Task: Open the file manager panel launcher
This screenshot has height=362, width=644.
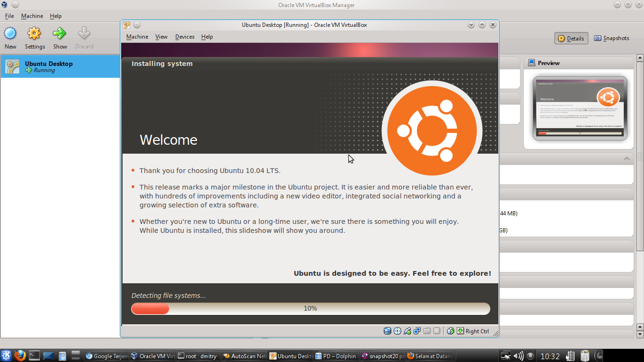Action: click(x=62, y=356)
